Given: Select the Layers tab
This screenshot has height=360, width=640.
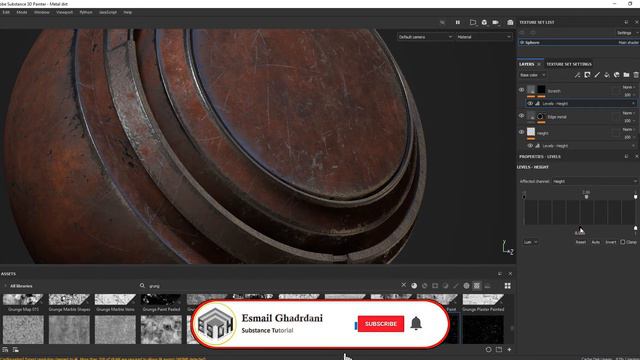Looking at the screenshot, I should coord(527,64).
